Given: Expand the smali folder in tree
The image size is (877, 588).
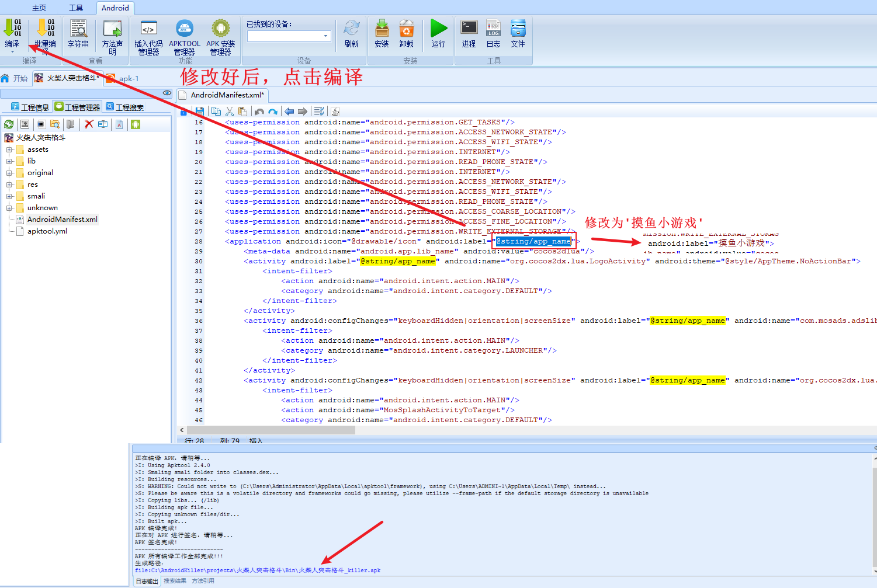Looking at the screenshot, I should pyautogui.click(x=9, y=196).
